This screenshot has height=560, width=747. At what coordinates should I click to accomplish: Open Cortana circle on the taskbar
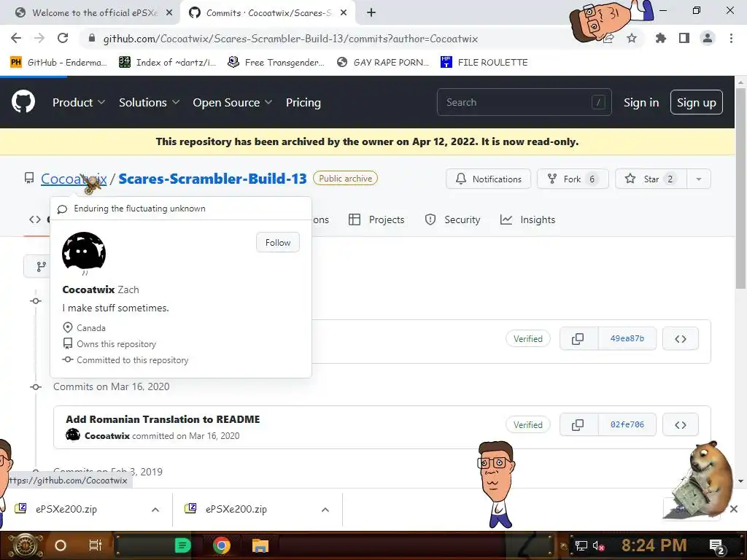(61, 545)
